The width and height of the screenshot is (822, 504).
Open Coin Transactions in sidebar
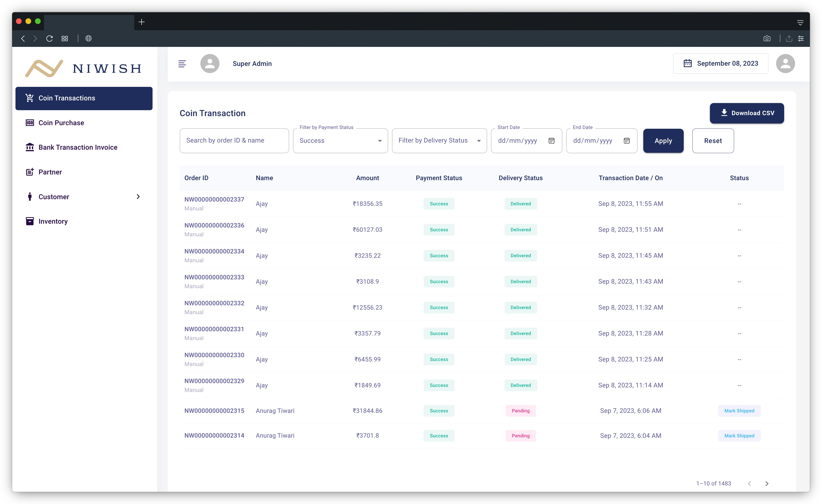coord(84,99)
